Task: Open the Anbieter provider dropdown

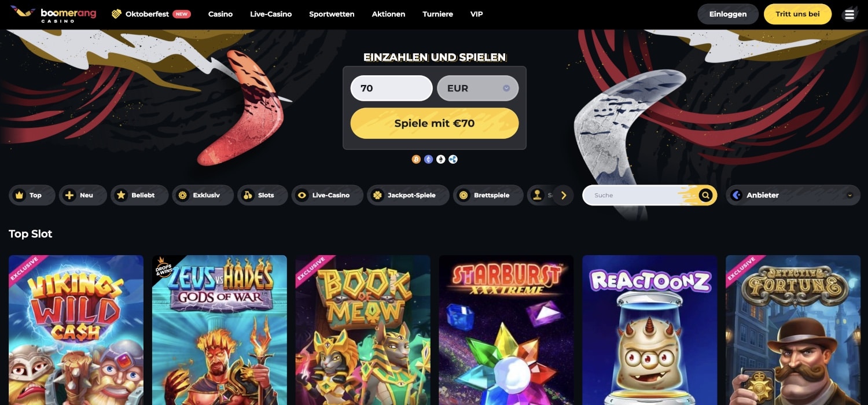Action: pyautogui.click(x=793, y=196)
